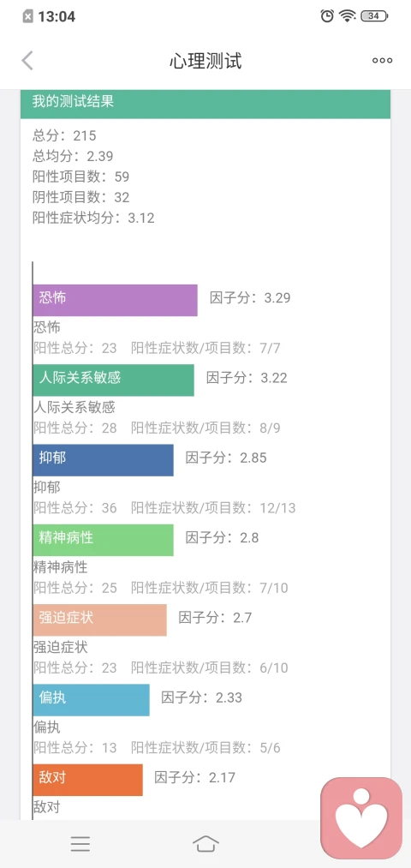
Task: Tap the 总分：215 total score text
Action: coord(65,135)
